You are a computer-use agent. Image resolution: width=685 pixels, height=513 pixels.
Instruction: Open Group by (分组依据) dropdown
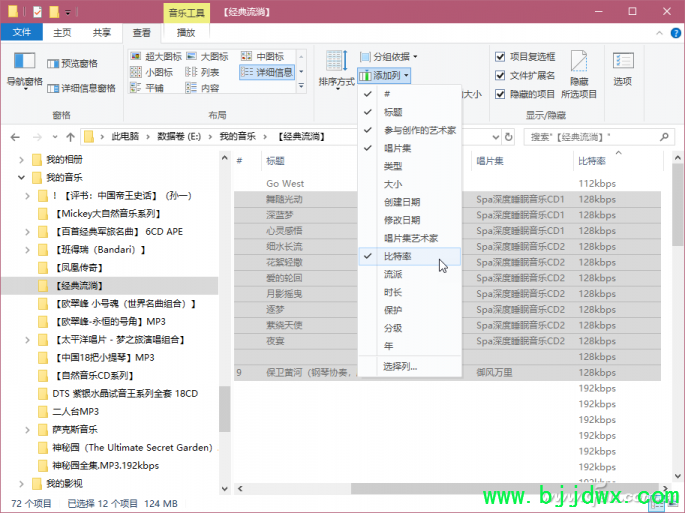388,56
